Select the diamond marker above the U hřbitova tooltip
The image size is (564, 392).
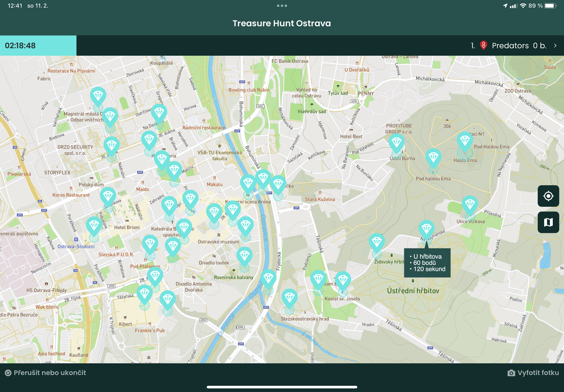[x=426, y=229]
